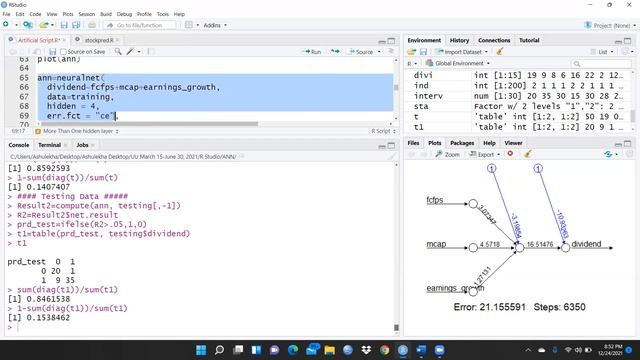This screenshot has width=640, height=360.
Task: Save script using the editor toolbar disk icon
Action: point(52,52)
